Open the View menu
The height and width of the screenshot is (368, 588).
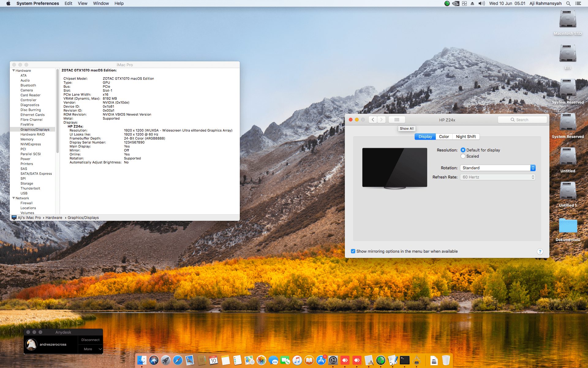(x=82, y=3)
